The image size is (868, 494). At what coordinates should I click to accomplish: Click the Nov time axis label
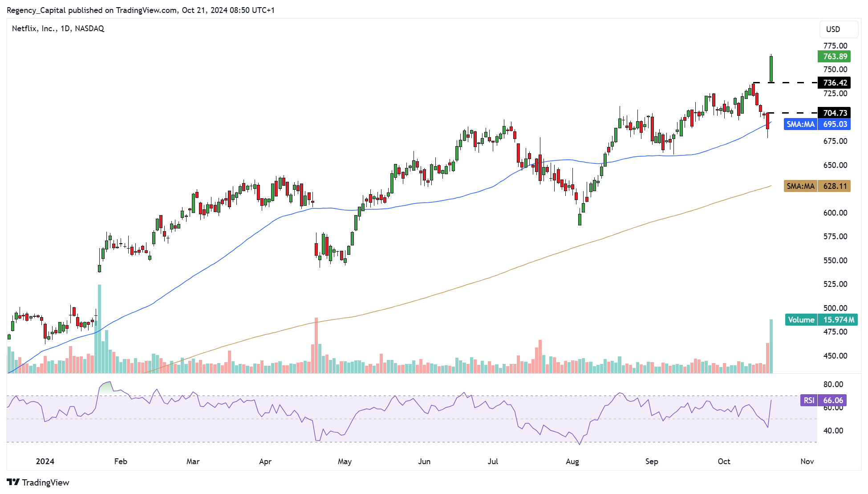[807, 461]
